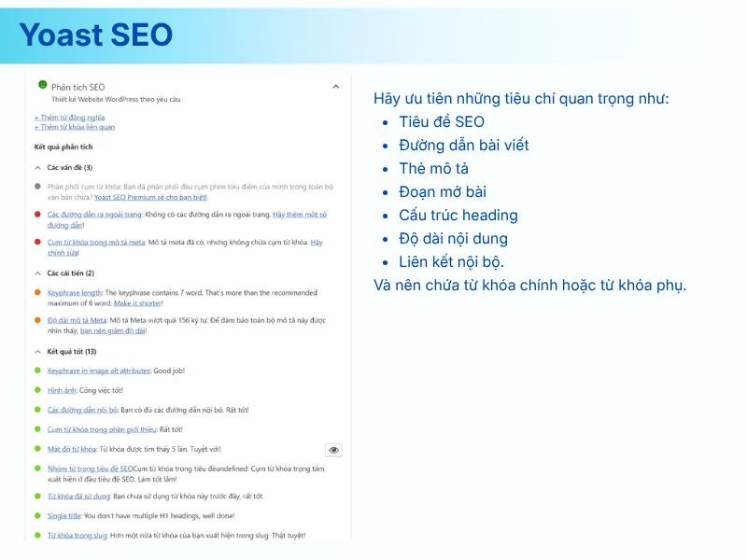This screenshot has height=560, width=747.
Task: Click the gray dot beside Phân phối cụm từ khóa
Action: point(36,187)
